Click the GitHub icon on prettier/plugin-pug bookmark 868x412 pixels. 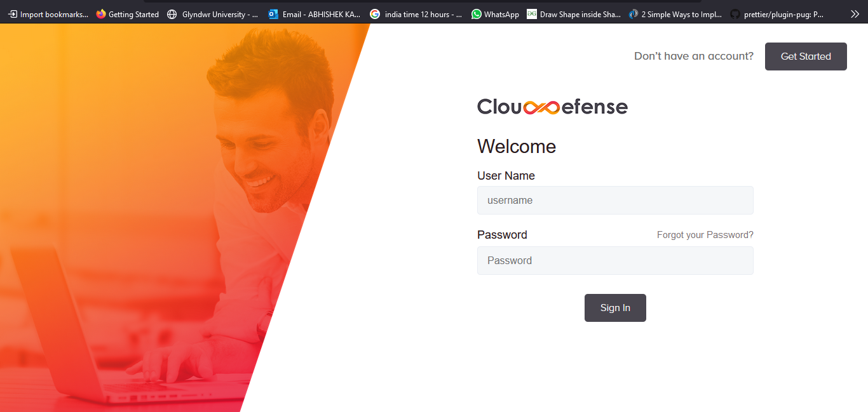click(734, 13)
